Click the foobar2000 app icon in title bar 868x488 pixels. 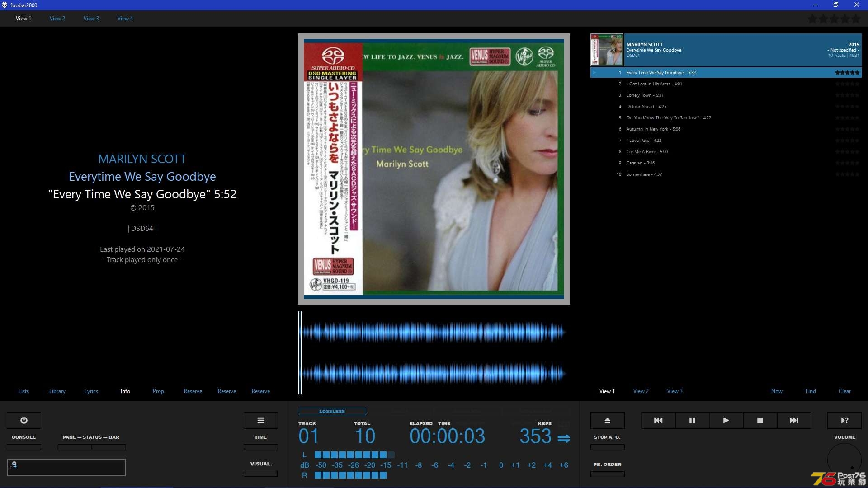[x=5, y=5]
